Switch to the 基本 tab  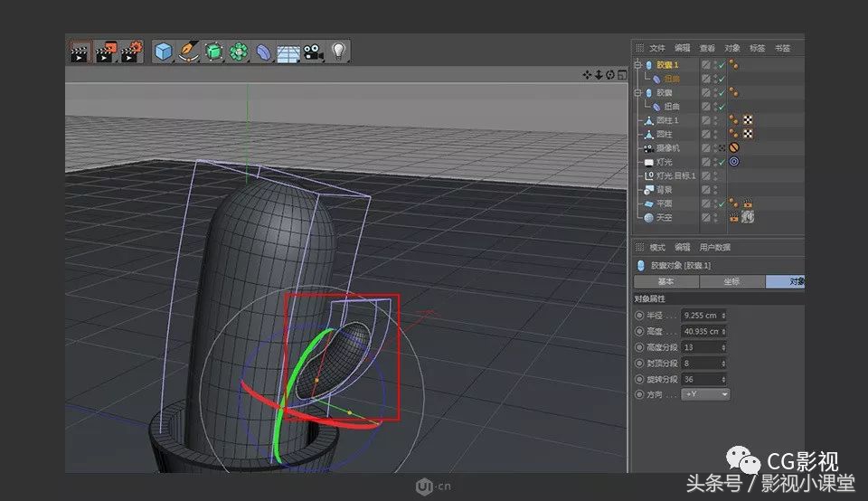click(666, 282)
